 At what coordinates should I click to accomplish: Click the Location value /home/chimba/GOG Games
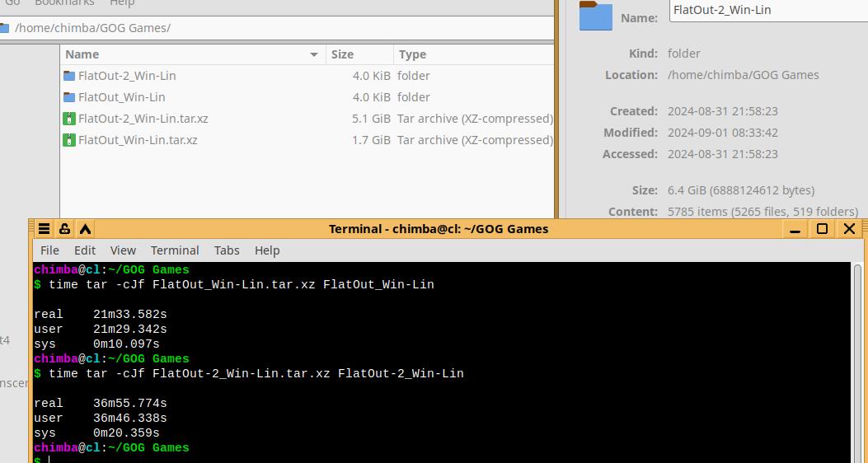coord(743,75)
